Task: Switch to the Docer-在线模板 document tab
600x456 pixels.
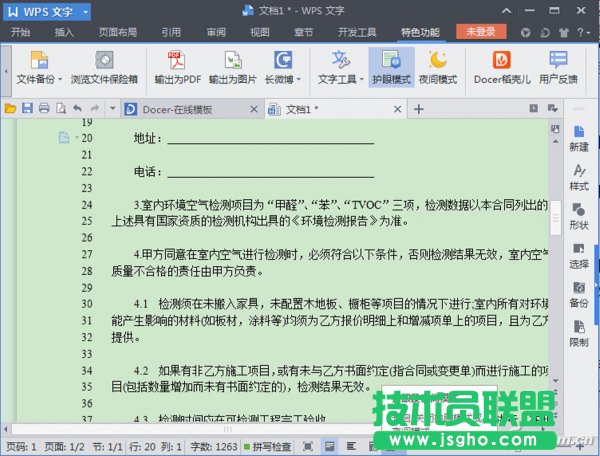Action: click(186, 108)
